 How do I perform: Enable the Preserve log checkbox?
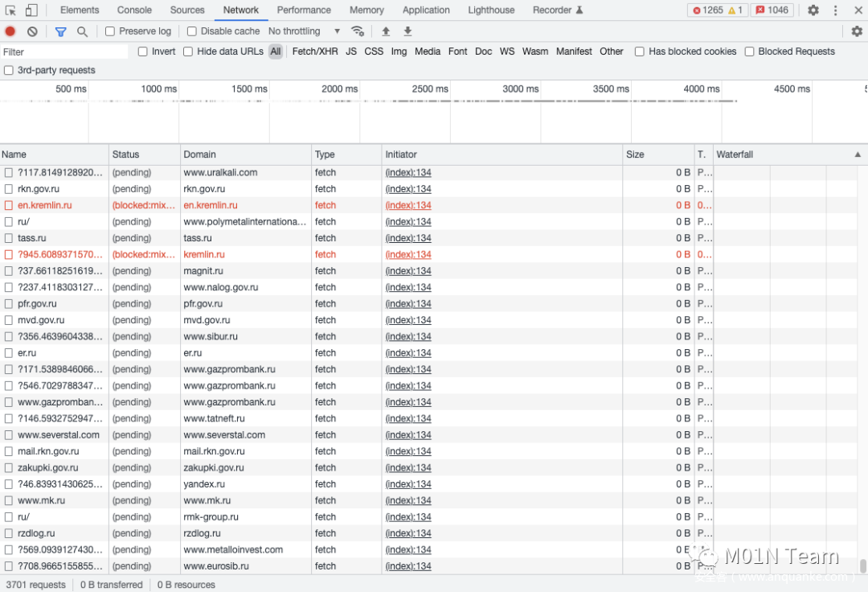pos(110,31)
